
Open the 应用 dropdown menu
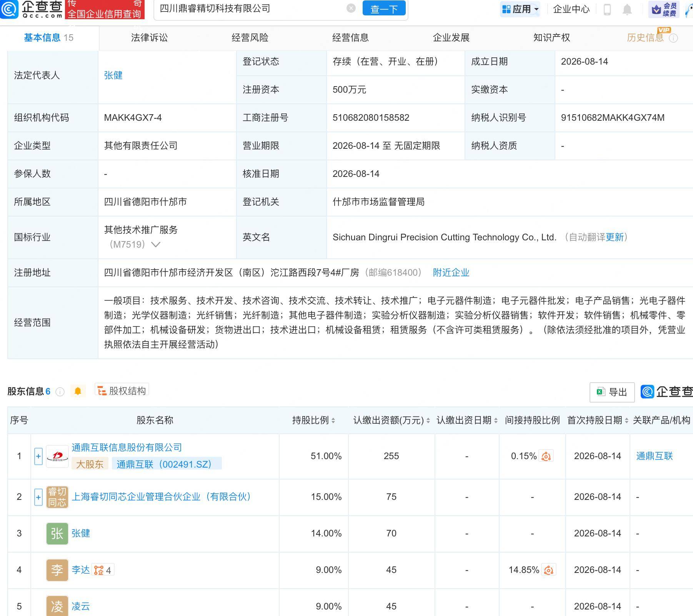point(520,9)
